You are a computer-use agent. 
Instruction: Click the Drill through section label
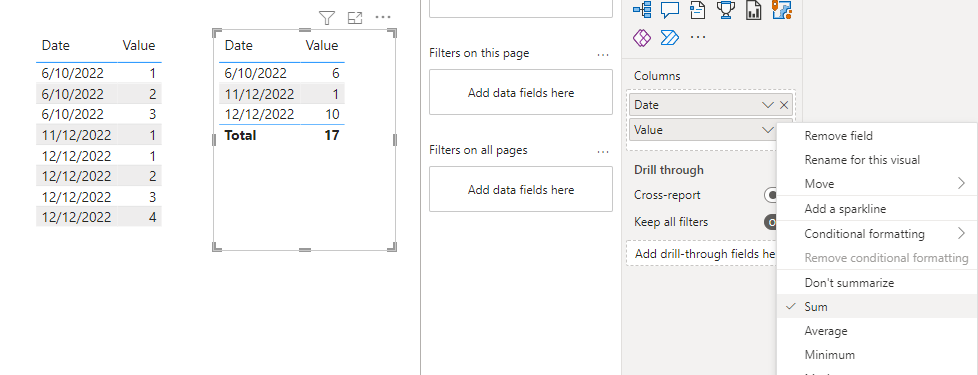pos(669,170)
